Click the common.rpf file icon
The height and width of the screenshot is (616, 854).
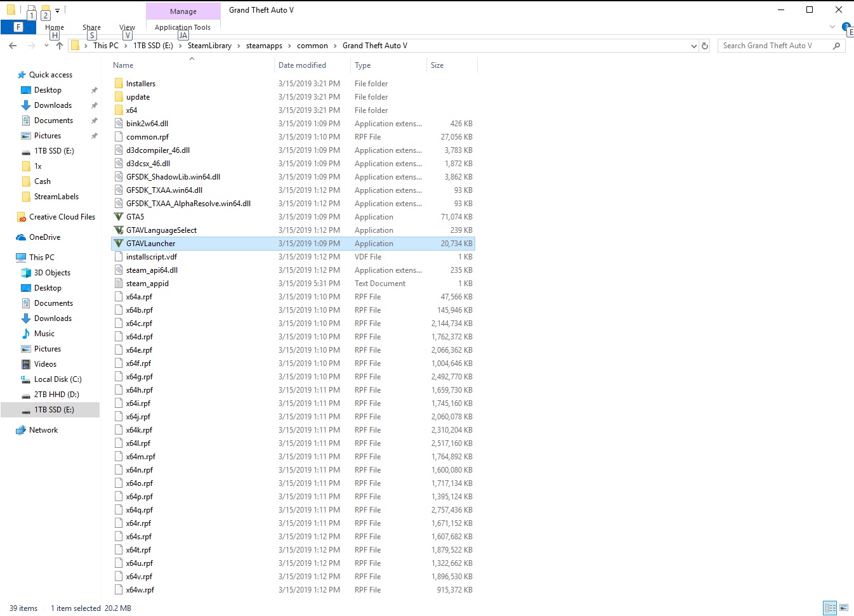click(119, 137)
